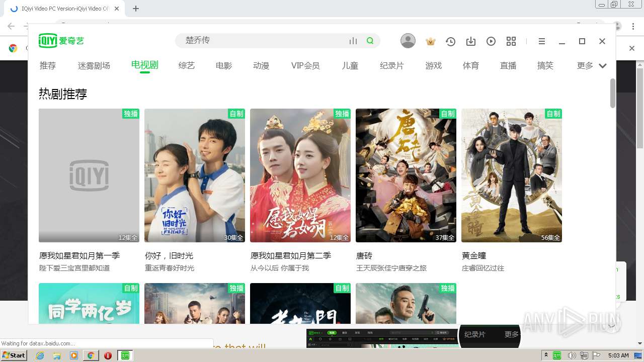644x362 pixels.
Task: Click the 黄金瞳 title link
Action: 474,255
